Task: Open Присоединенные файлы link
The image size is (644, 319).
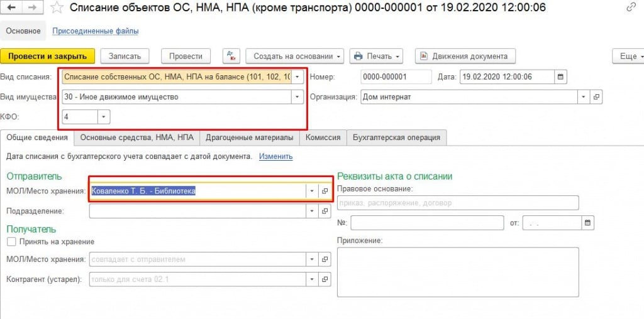Action: (96, 31)
